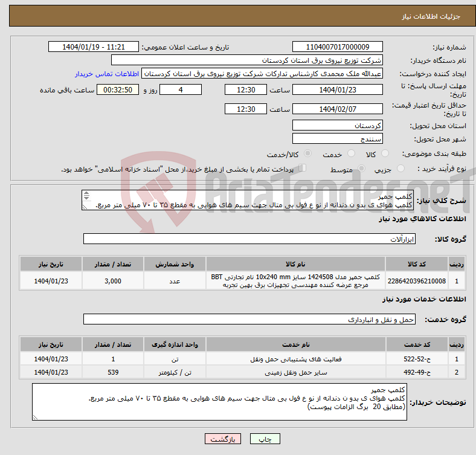Open اطلاعات تماس خریدار link
This screenshot has width=476, height=455.
[107, 74]
